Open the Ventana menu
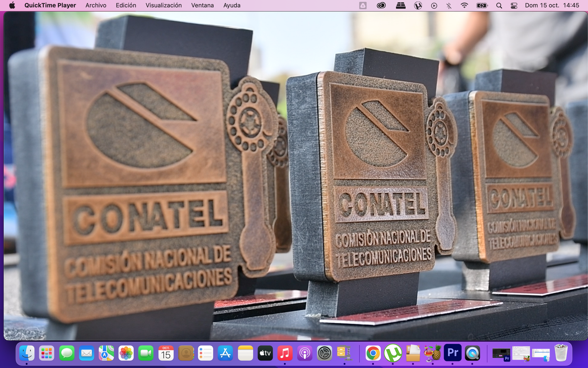 (202, 5)
